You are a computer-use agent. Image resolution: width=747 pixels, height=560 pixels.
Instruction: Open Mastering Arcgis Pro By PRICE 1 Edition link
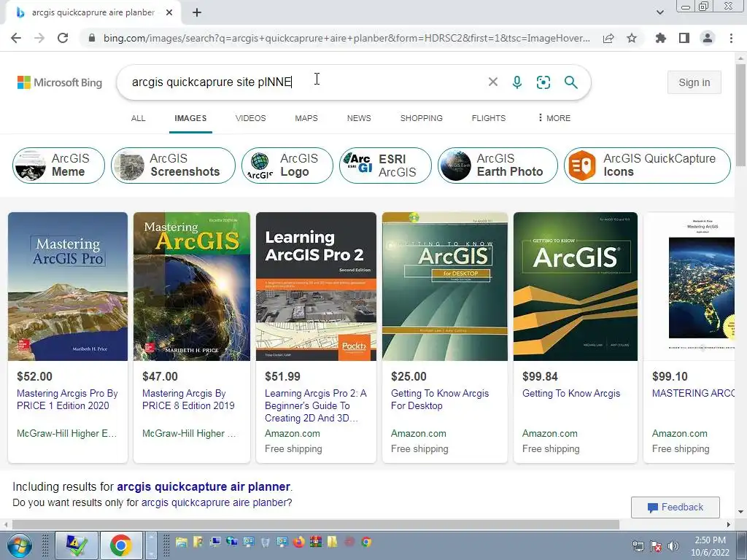click(67, 400)
